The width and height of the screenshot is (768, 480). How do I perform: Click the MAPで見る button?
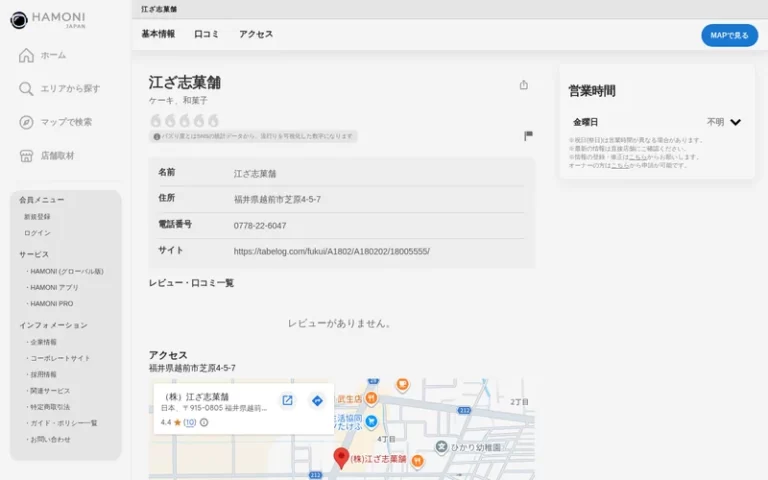[729, 35]
